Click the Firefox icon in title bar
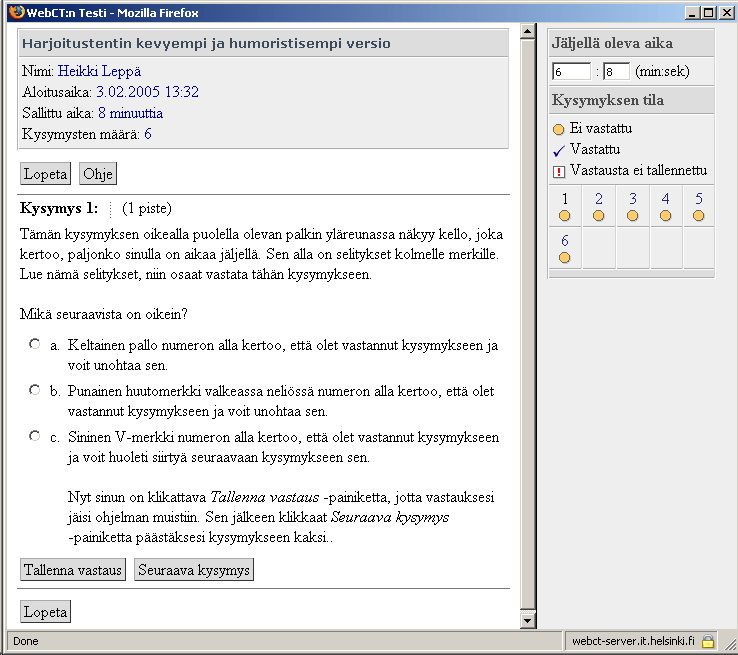The image size is (738, 655). point(17,12)
